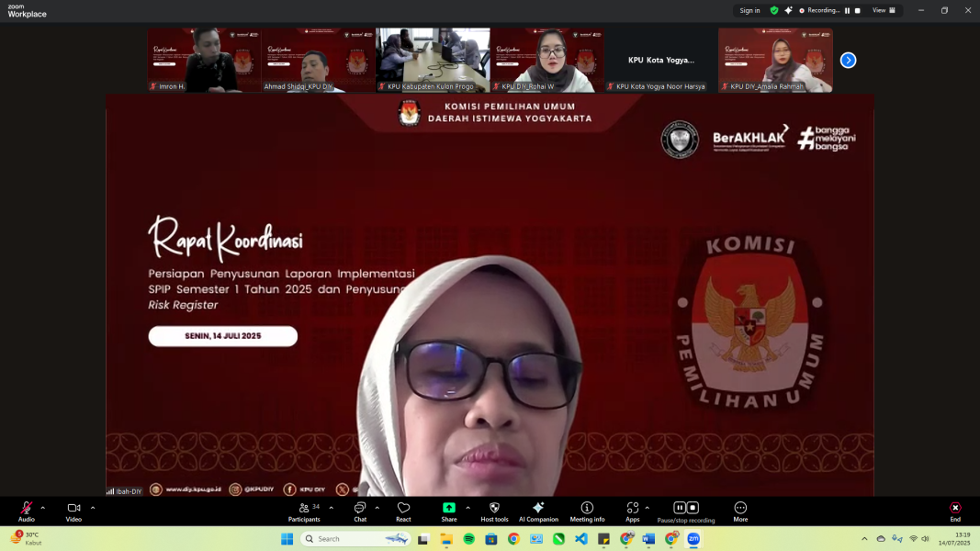Open the Chat panel
This screenshot has width=980, height=551.
click(360, 510)
